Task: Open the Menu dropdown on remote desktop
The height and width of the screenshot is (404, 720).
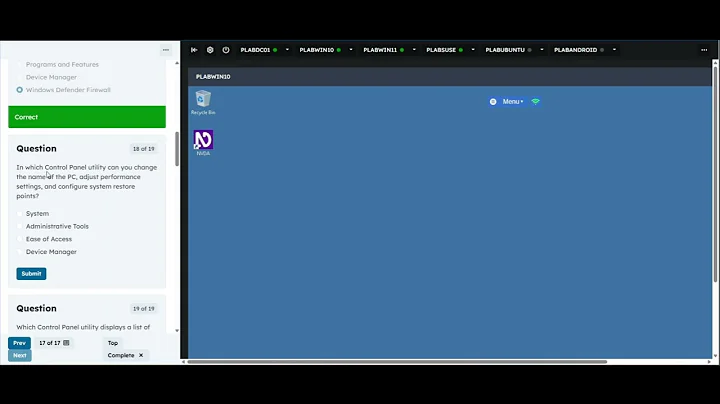Action: pyautogui.click(x=512, y=101)
